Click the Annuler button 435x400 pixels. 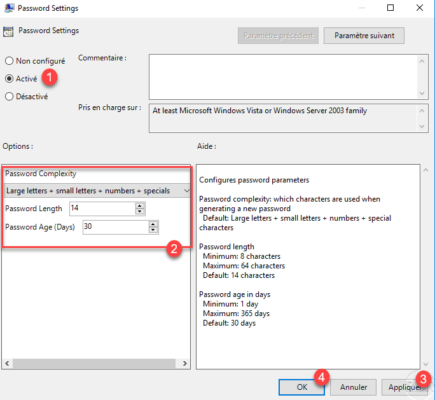click(x=353, y=387)
